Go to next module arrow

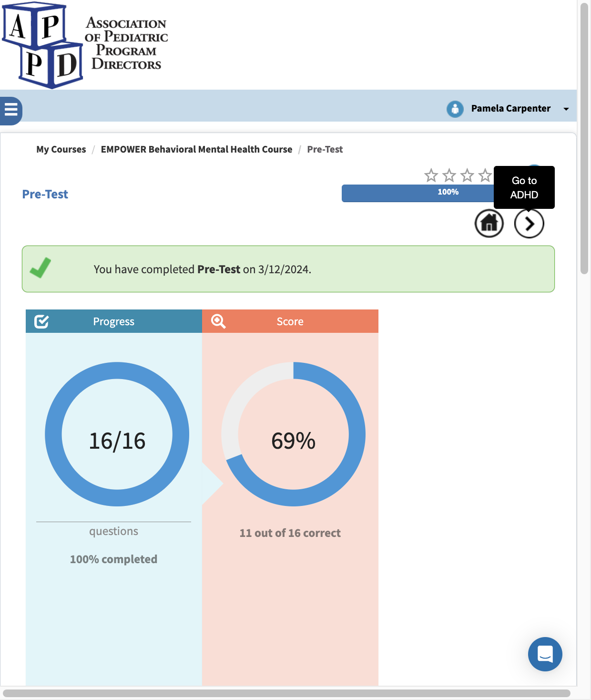point(529,223)
